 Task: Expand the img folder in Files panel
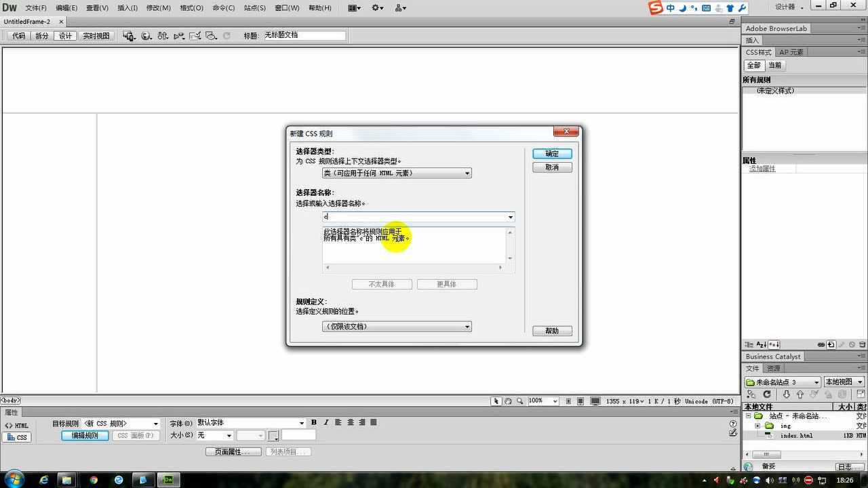[757, 426]
